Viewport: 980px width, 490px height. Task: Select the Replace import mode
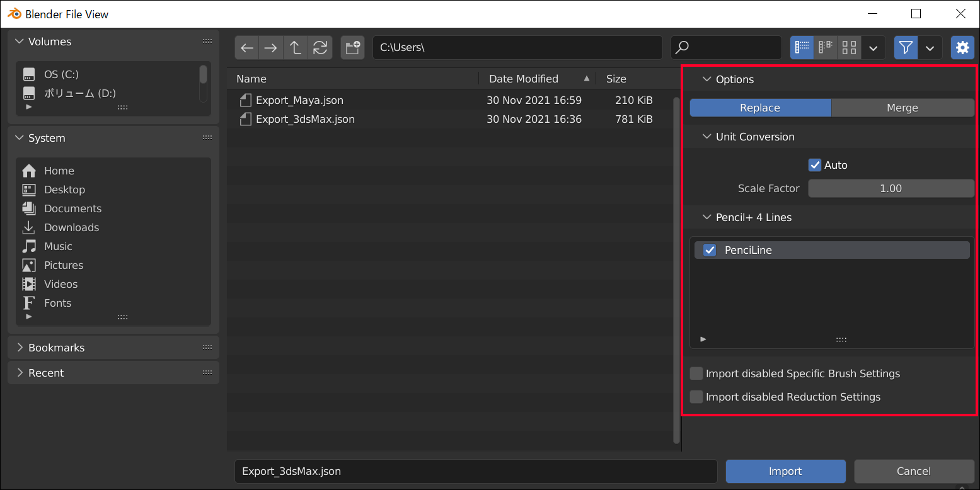[x=761, y=108]
